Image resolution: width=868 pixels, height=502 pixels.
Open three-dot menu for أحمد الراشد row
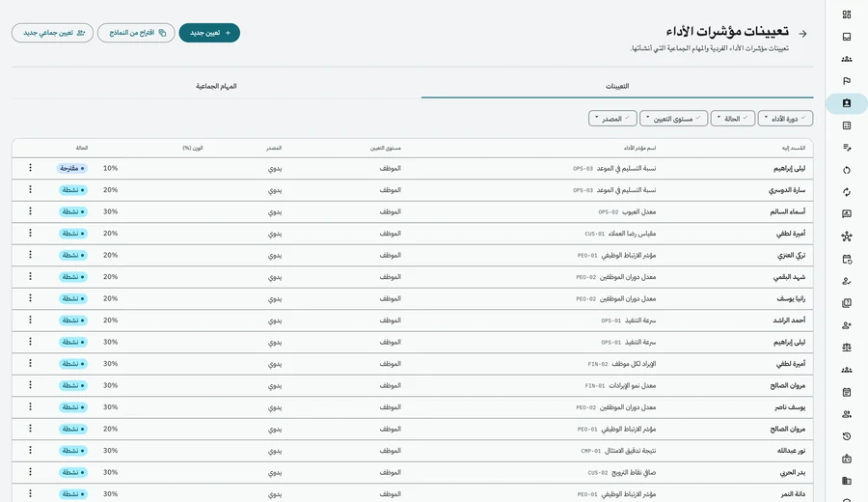click(31, 320)
